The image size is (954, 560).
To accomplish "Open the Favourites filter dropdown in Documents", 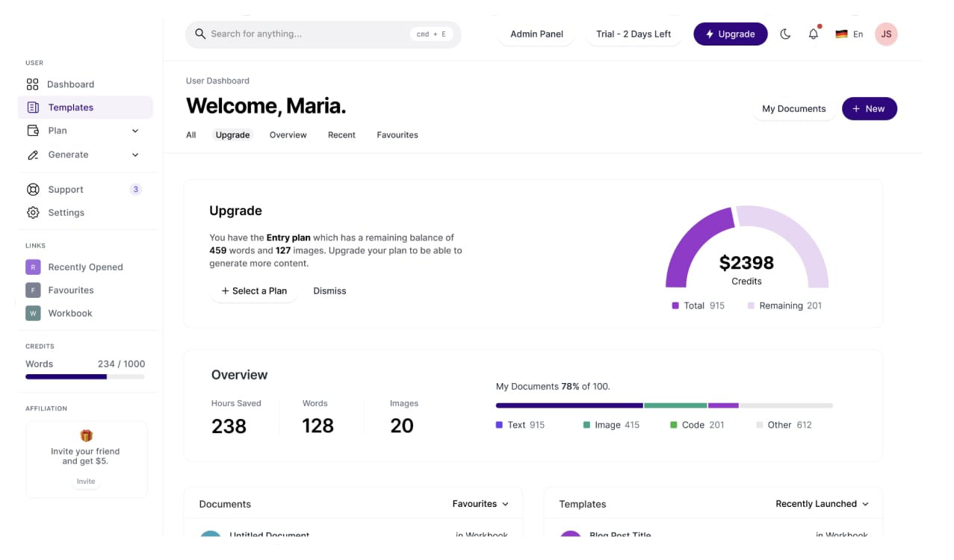I will click(x=480, y=503).
